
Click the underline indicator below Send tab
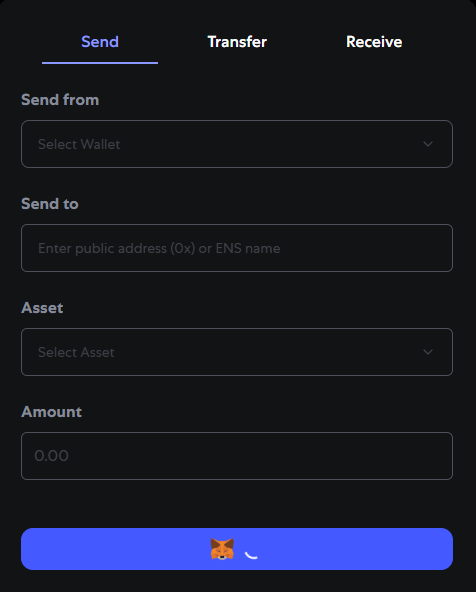pos(100,63)
